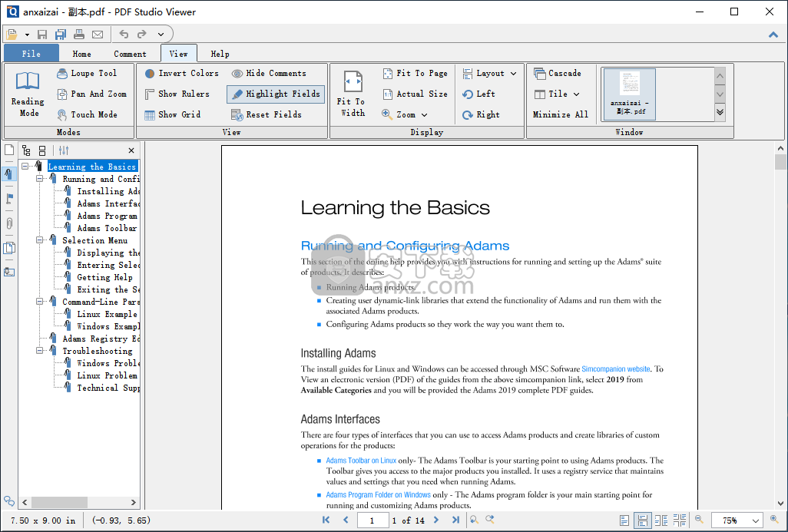
Task: Rotate view Left
Action: click(x=479, y=94)
